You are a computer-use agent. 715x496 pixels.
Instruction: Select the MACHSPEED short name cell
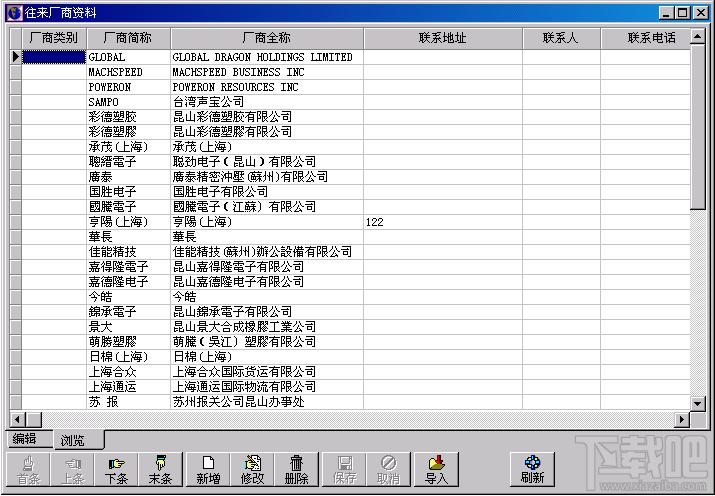pos(128,72)
